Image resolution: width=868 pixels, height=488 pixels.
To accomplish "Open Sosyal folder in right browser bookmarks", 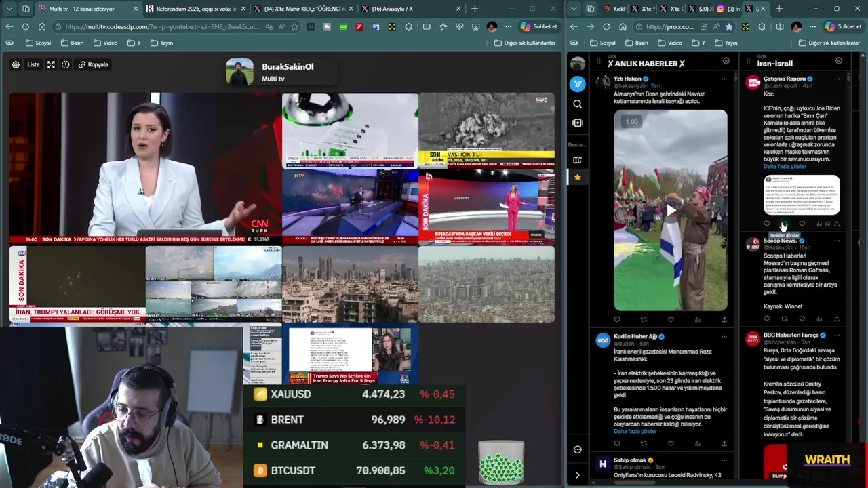I will 603,43.
